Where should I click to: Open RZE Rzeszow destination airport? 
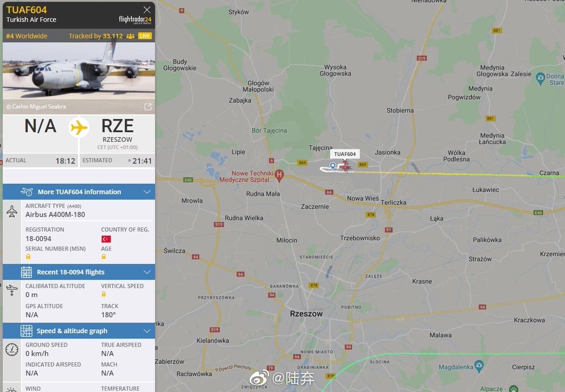[117, 130]
